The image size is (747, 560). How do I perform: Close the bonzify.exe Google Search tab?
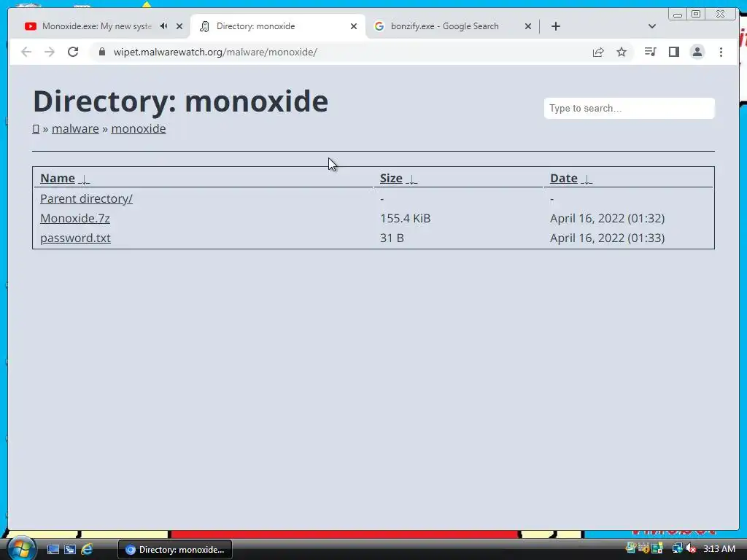[528, 26]
